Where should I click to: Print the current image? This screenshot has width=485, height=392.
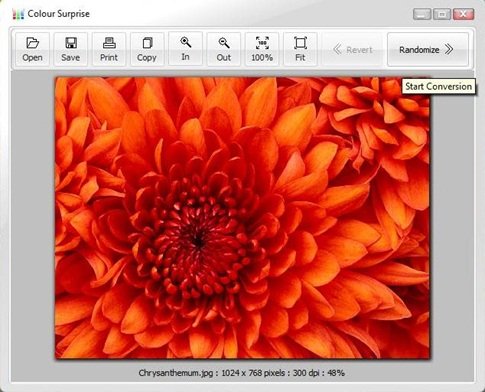pos(109,49)
